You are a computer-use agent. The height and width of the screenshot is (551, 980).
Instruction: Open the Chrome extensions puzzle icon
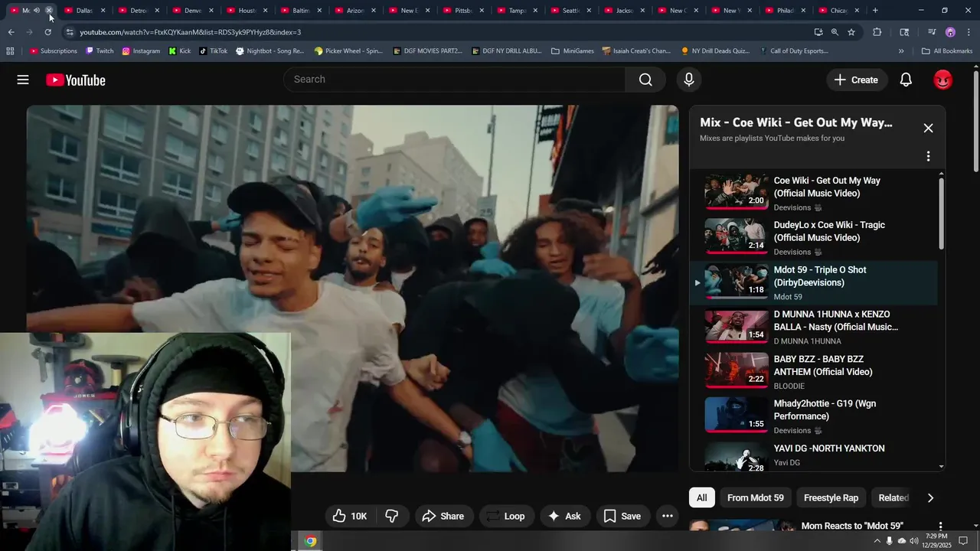(x=877, y=32)
